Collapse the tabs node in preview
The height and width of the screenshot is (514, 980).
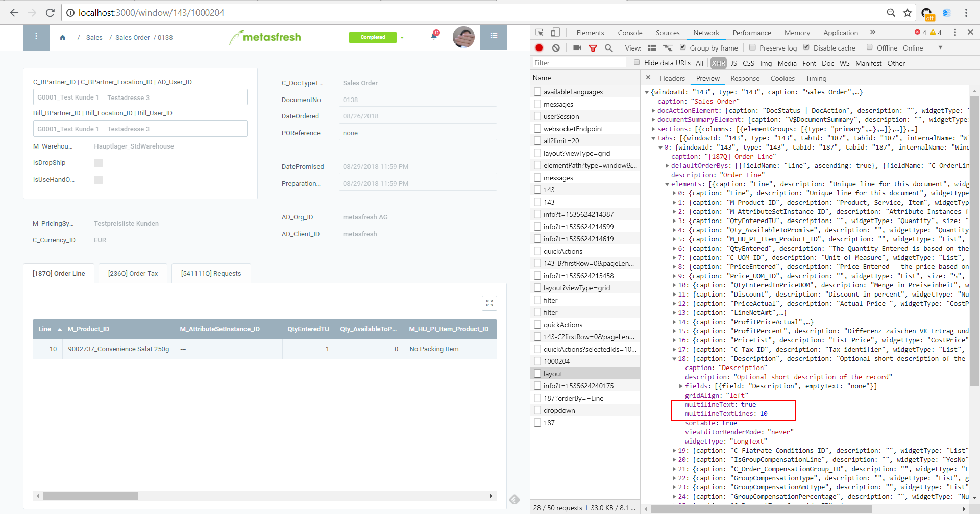653,138
